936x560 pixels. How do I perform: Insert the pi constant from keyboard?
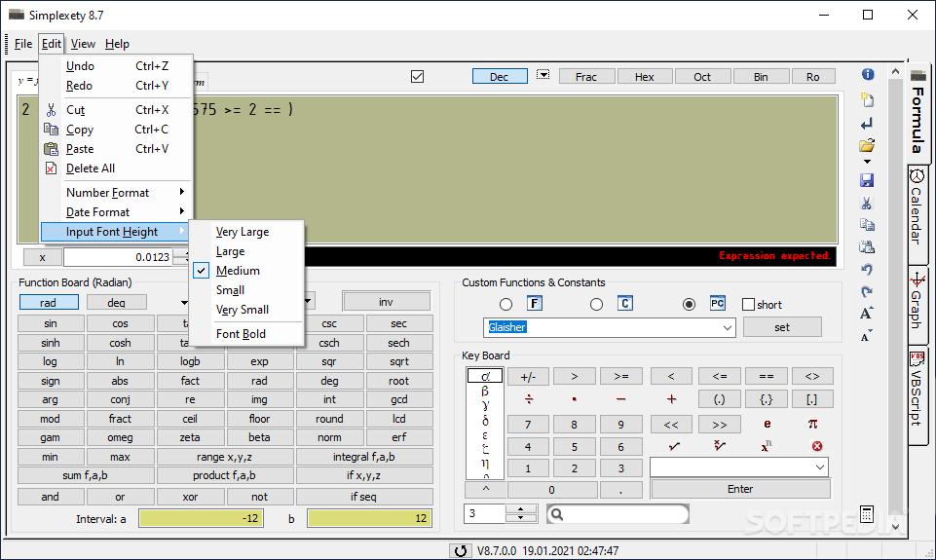pos(812,424)
